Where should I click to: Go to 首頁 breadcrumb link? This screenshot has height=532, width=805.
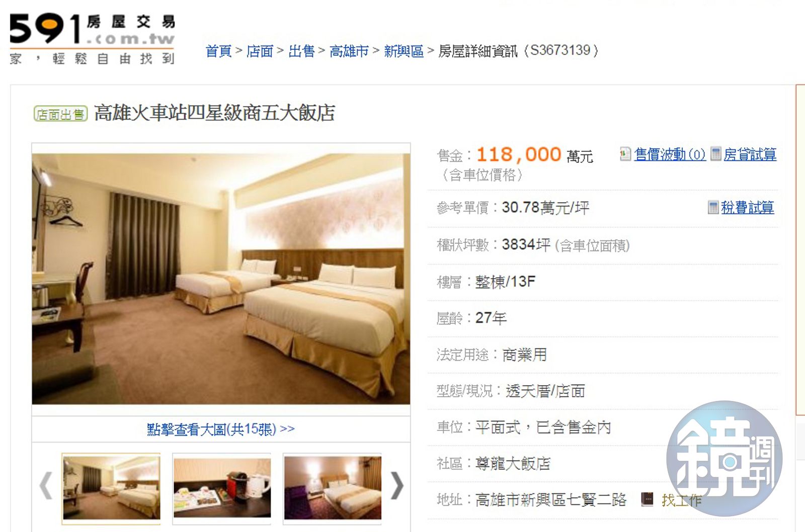point(219,51)
